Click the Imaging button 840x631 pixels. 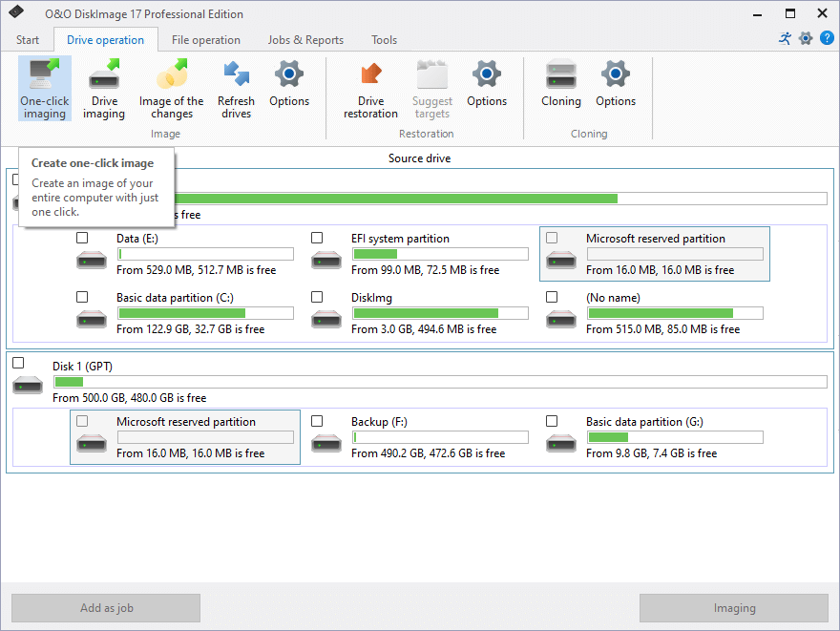click(734, 608)
